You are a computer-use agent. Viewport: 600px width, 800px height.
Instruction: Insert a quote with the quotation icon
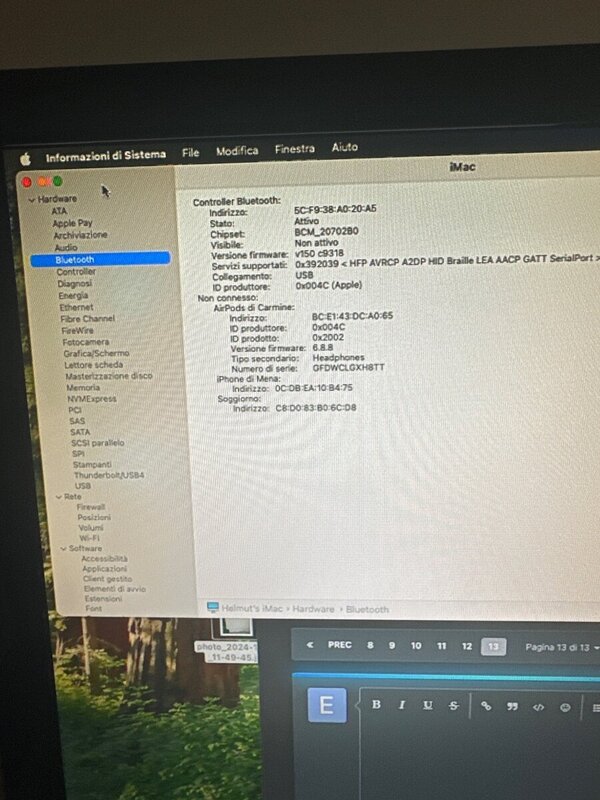tap(512, 707)
